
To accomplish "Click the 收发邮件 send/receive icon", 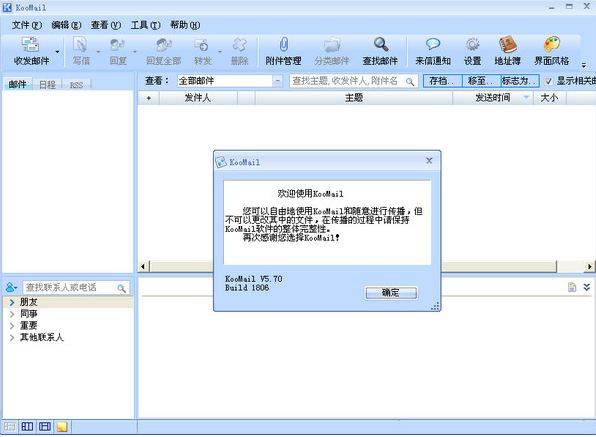I will [30, 44].
